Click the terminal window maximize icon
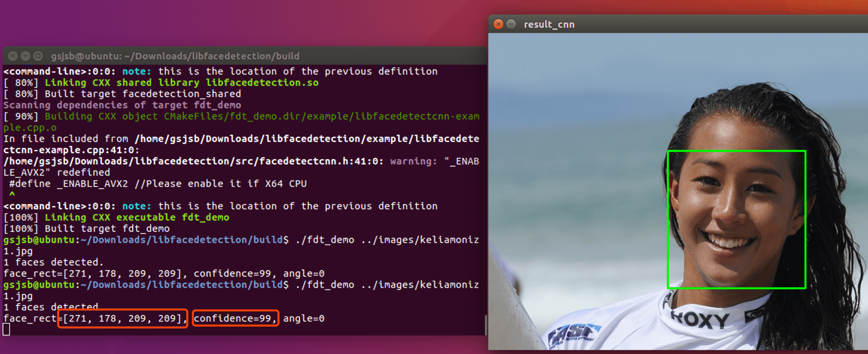 coord(37,56)
